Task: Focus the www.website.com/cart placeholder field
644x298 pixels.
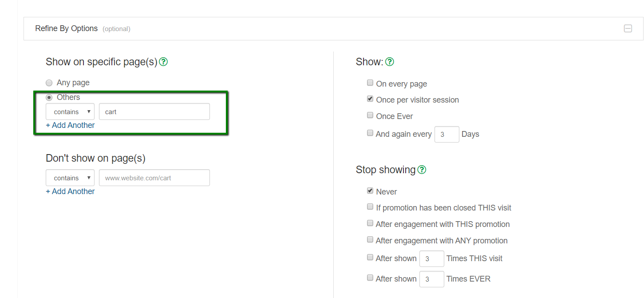Action: click(x=154, y=178)
